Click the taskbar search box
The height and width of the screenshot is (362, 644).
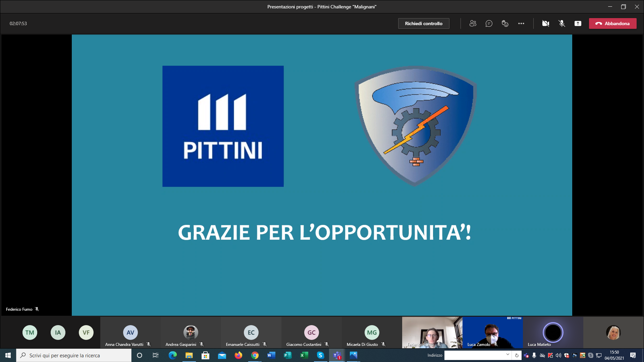pyautogui.click(x=74, y=355)
